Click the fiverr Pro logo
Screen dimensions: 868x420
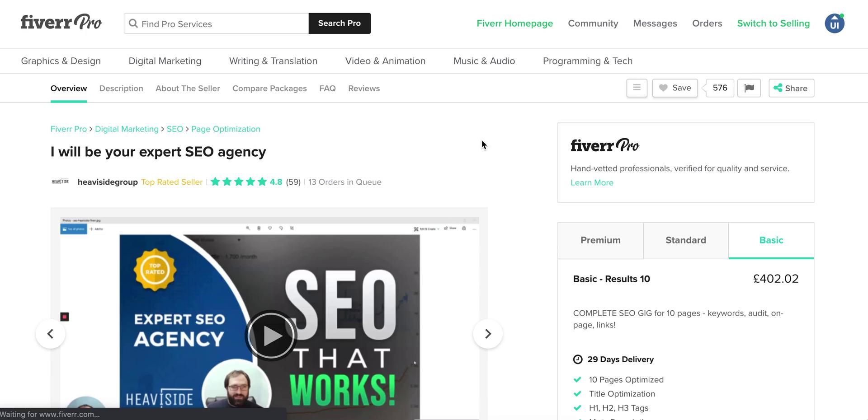pos(61,22)
